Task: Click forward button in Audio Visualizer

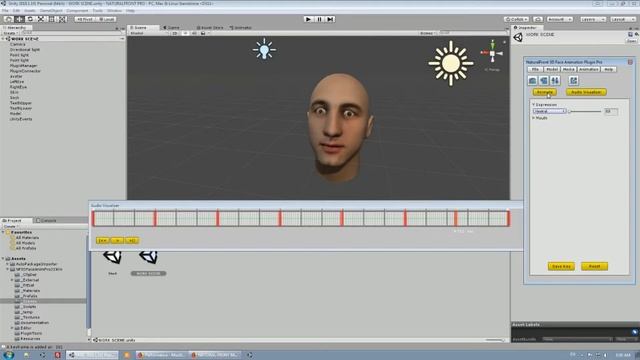Action: [132, 241]
